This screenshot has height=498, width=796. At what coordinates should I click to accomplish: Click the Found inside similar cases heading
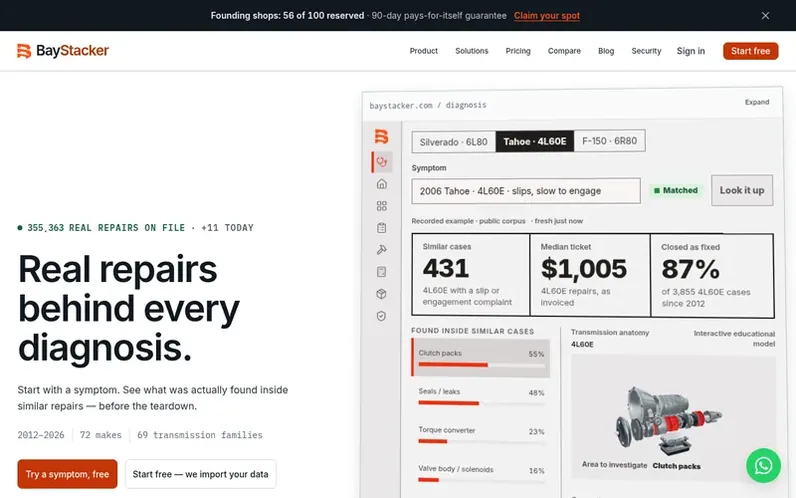473,331
